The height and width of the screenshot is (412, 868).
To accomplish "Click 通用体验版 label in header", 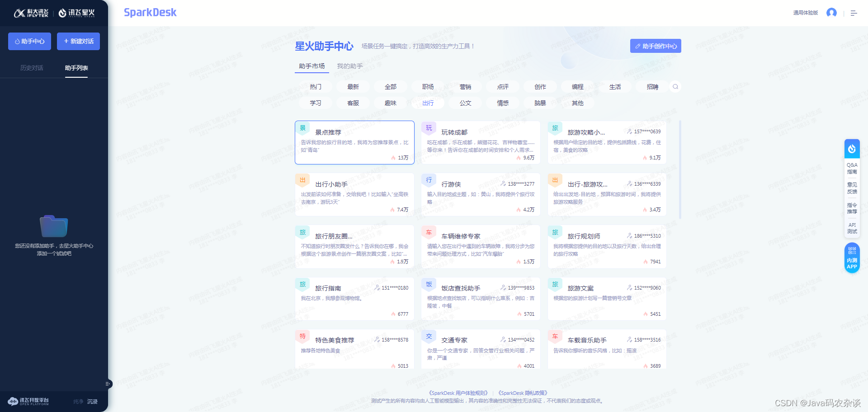I will 806,13.
